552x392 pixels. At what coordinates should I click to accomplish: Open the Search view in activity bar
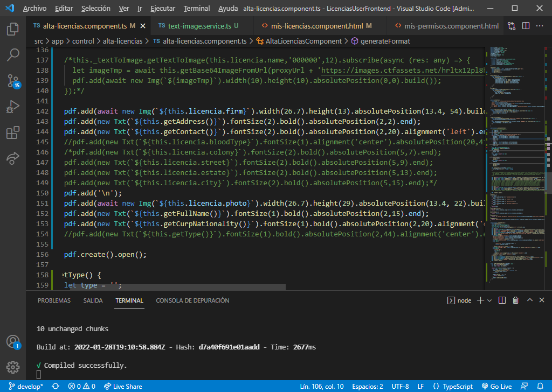13,54
